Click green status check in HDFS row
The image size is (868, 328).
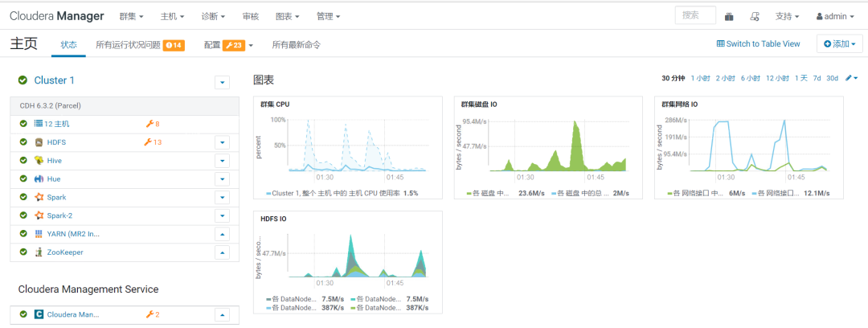(23, 142)
